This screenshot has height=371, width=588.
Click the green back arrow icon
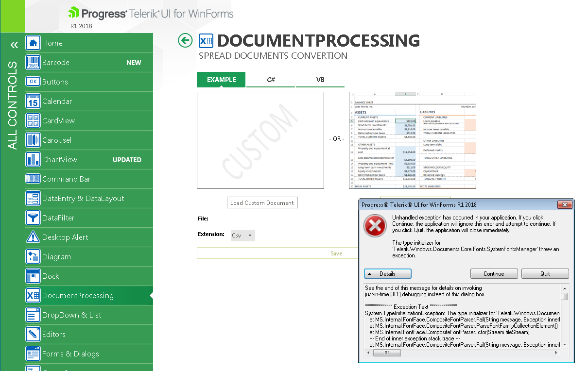click(x=185, y=40)
